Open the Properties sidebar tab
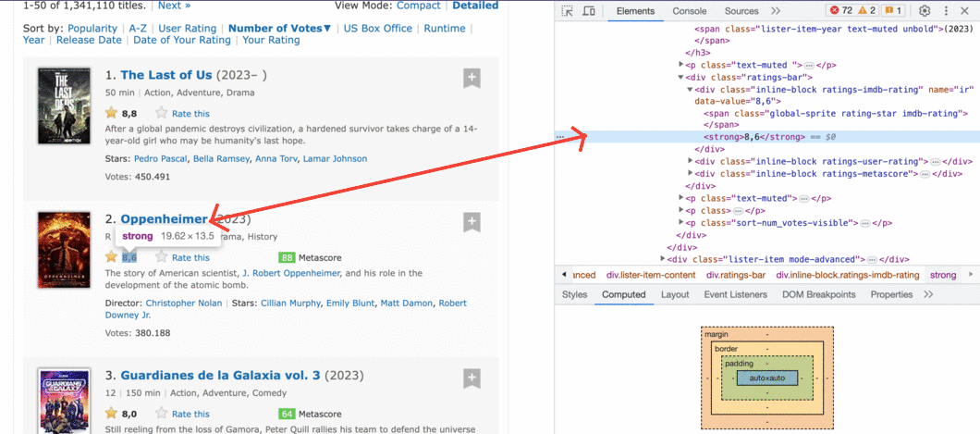This screenshot has height=434, width=980. 891,294
